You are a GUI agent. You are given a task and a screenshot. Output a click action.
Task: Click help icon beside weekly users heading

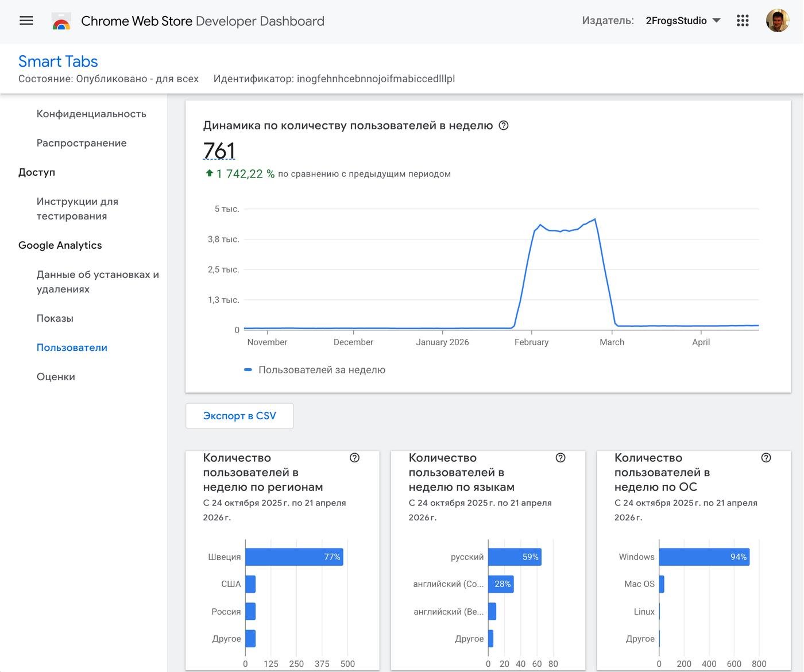(504, 125)
